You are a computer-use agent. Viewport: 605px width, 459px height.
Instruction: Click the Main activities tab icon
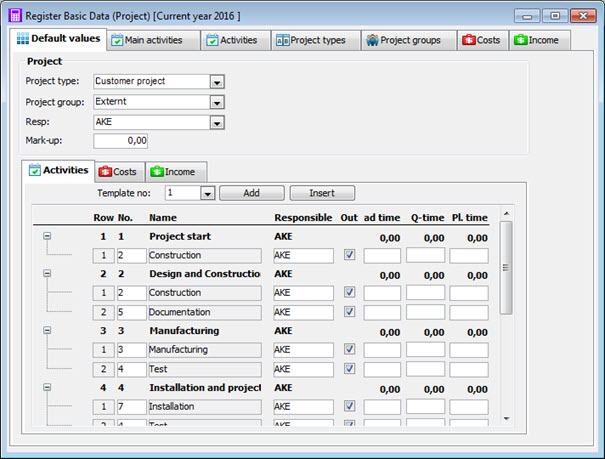[116, 40]
